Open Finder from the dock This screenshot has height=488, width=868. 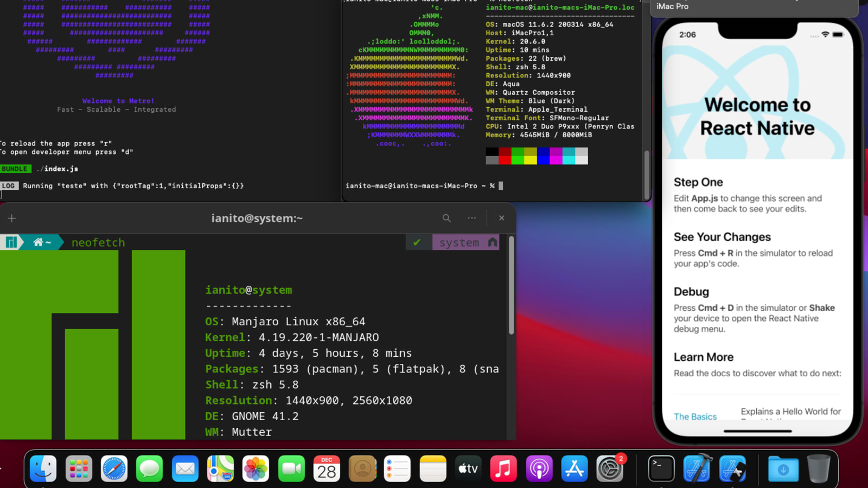[43, 468]
